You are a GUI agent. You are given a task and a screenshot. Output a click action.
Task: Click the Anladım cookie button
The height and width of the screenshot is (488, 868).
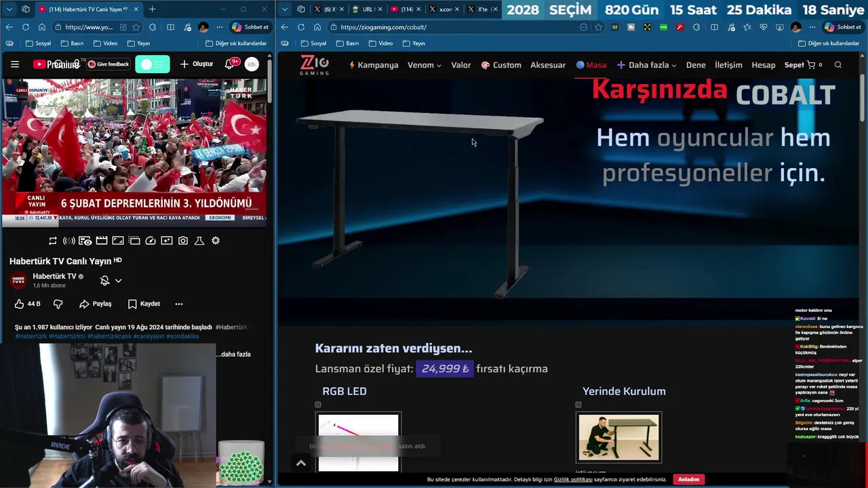click(x=688, y=479)
